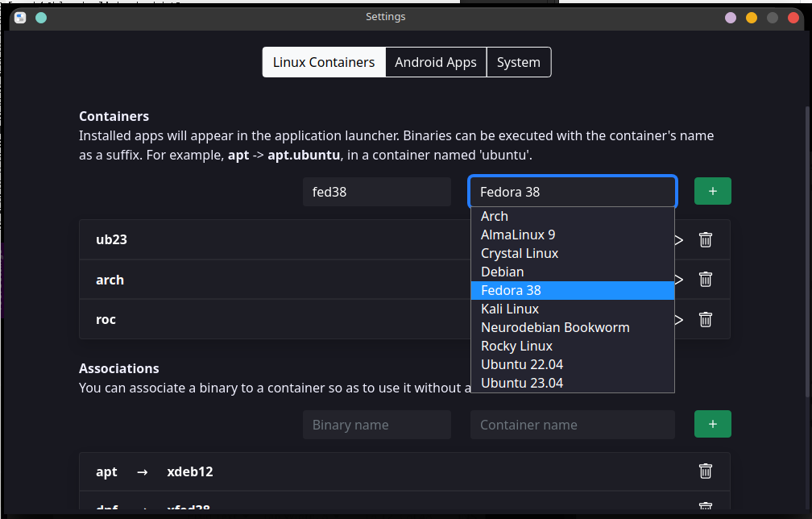Delete the arch container with its trash icon
The image size is (812, 519).
(706, 280)
